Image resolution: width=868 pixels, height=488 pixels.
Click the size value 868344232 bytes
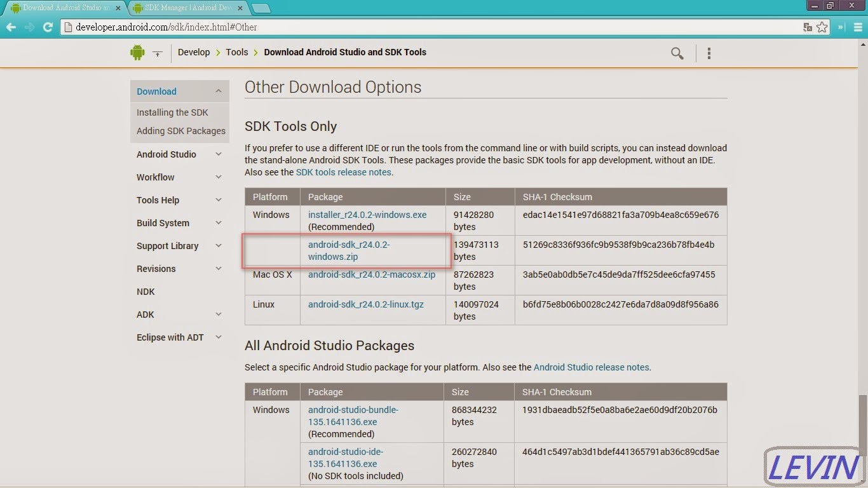475,416
